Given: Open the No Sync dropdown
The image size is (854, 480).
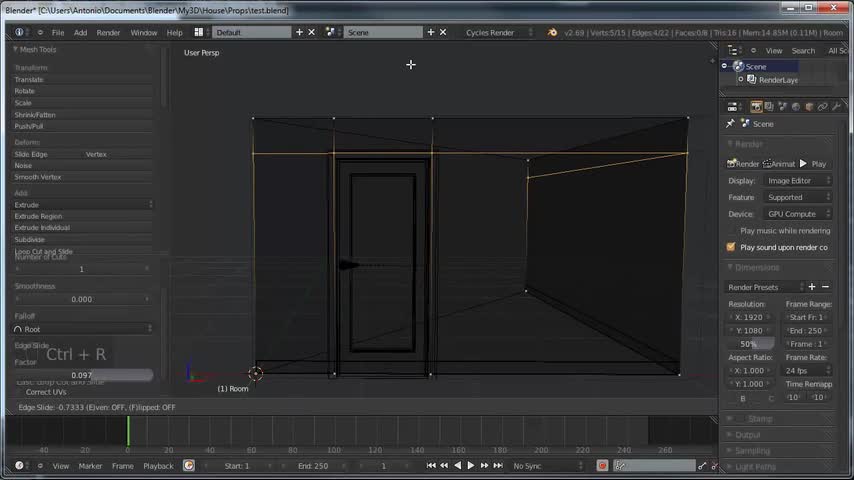Looking at the screenshot, I should click(x=546, y=466).
